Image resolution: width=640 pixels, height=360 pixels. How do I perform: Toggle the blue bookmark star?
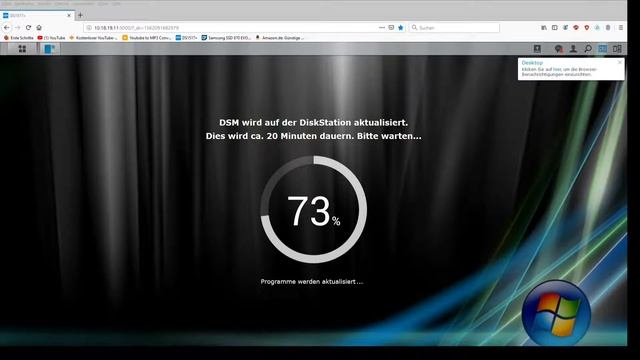[400, 27]
